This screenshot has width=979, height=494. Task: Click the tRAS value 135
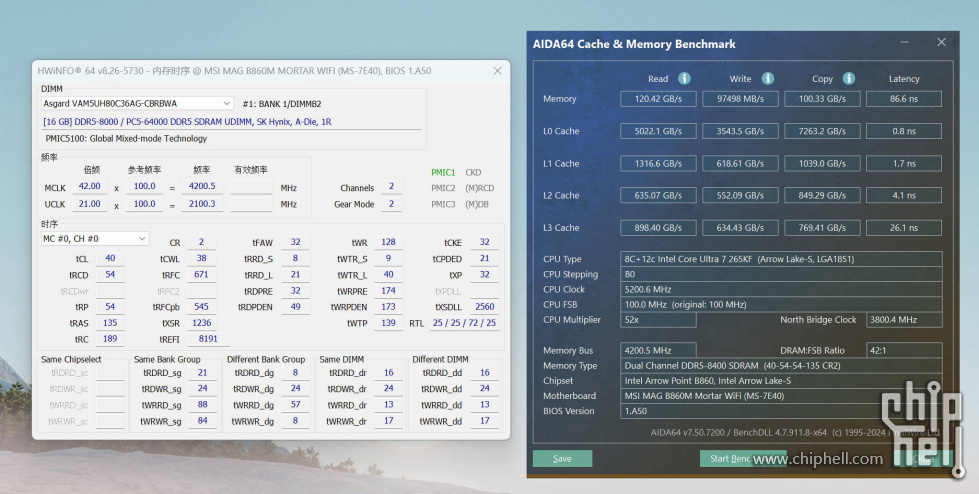[110, 323]
